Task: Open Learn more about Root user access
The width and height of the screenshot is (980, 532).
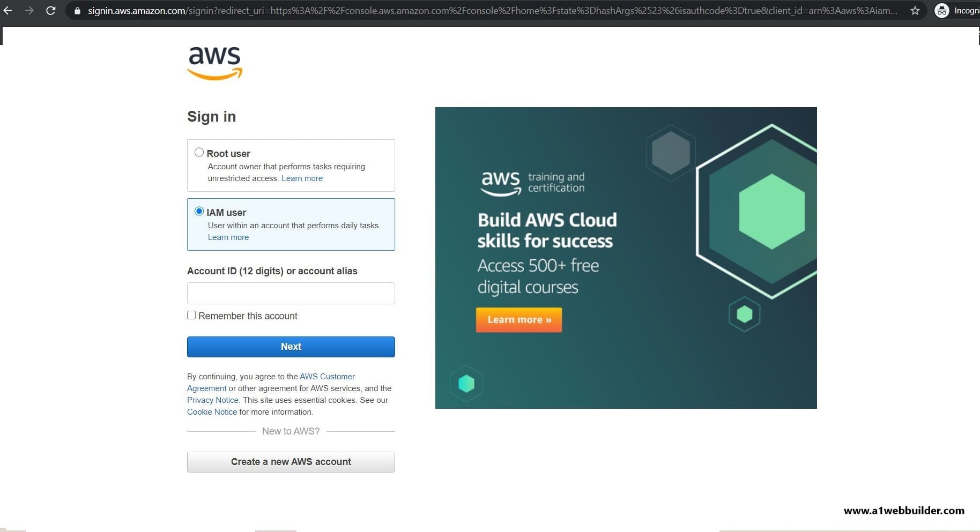Action: (x=302, y=178)
